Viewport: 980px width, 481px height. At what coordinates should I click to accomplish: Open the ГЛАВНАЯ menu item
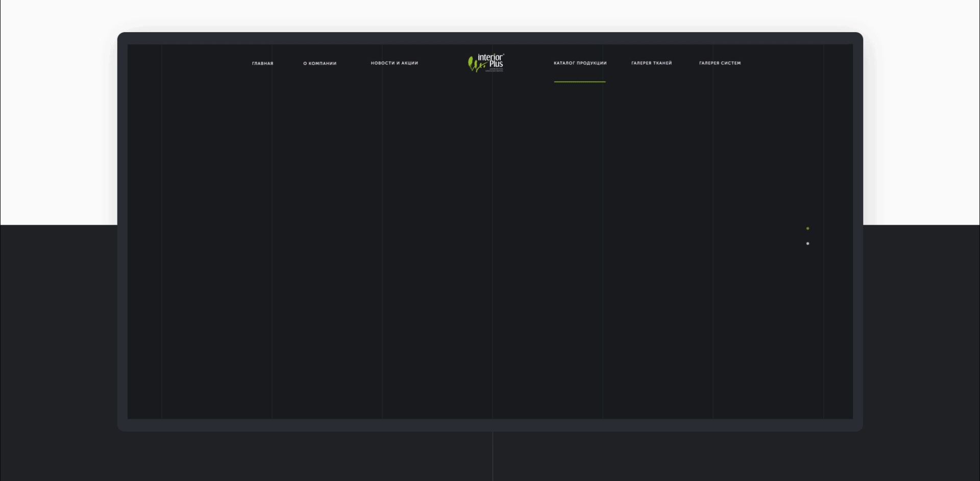click(262, 63)
